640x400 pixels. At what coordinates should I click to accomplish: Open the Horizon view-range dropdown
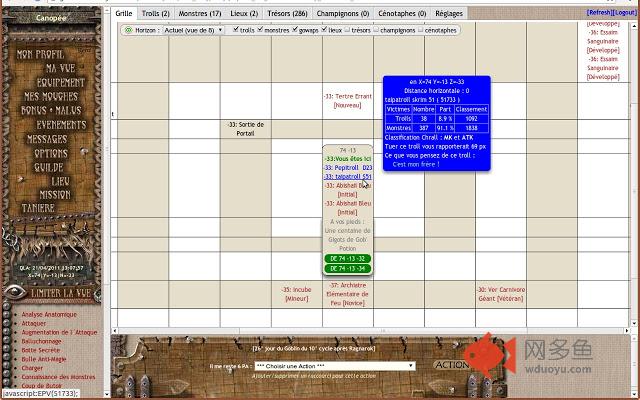(x=193, y=30)
